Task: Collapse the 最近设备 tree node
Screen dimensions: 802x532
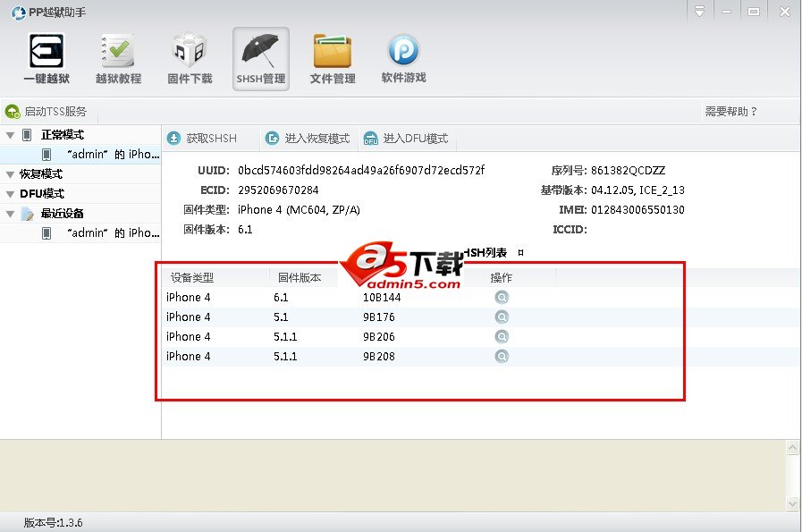Action: 10,214
